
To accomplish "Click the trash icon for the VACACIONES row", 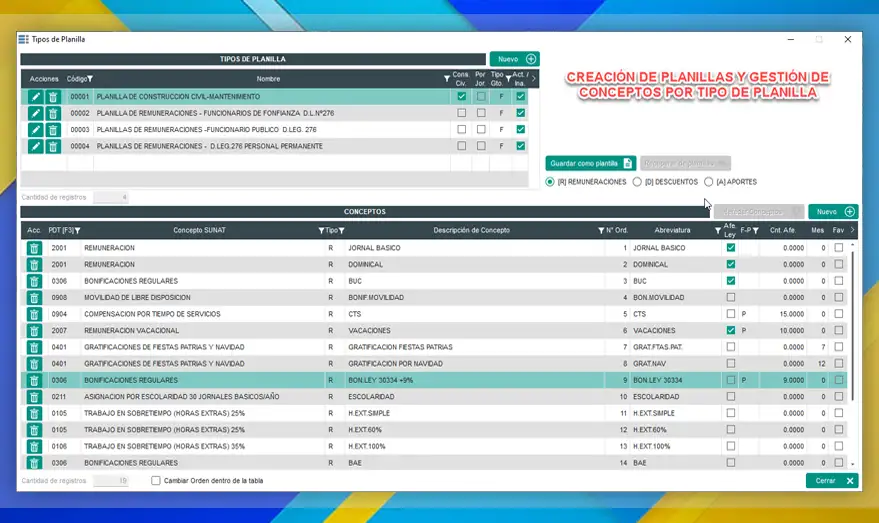I will coord(34,331).
